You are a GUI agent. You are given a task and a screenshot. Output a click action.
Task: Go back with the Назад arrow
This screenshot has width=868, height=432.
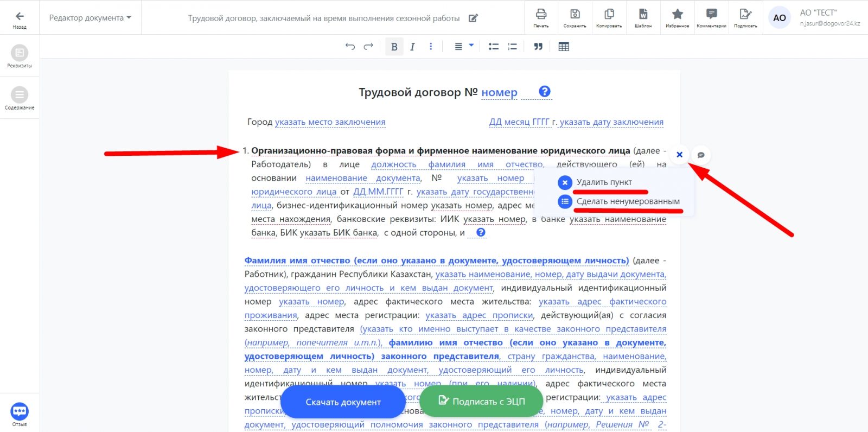(x=20, y=20)
